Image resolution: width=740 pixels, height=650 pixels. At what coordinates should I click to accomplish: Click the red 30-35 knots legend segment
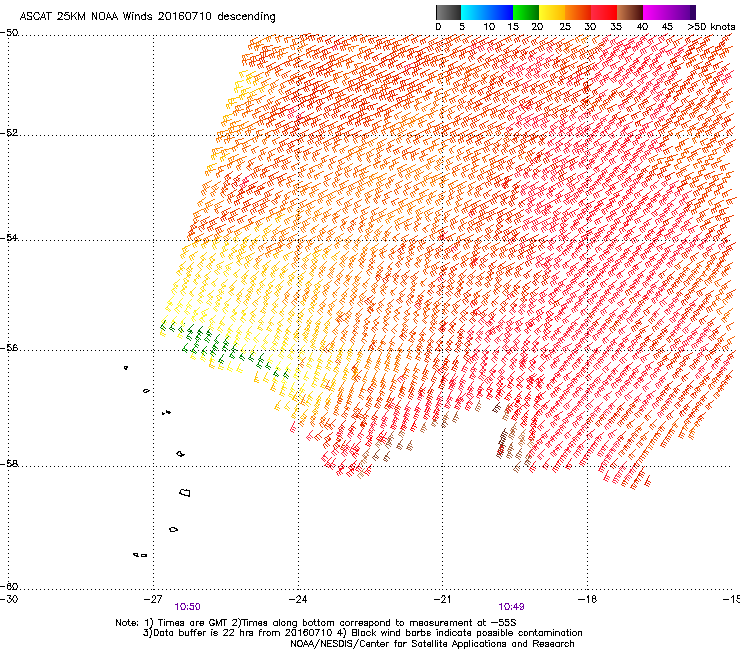pos(604,12)
